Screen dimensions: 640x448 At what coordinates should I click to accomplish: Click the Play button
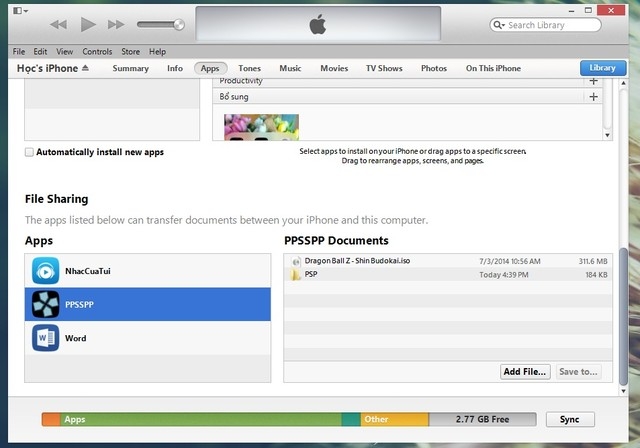coord(88,24)
